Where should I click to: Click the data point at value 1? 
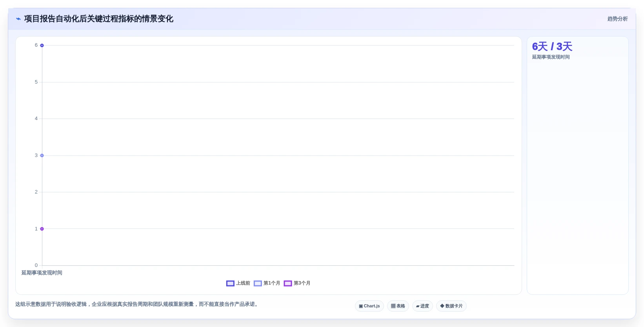click(x=42, y=229)
